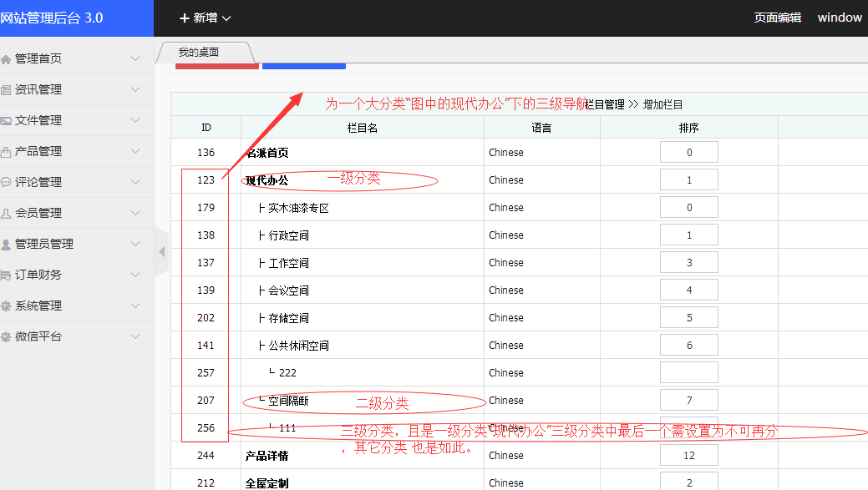Click the sort field for 存储空间
Image resolution: width=868 pixels, height=490 pixels.
point(689,317)
